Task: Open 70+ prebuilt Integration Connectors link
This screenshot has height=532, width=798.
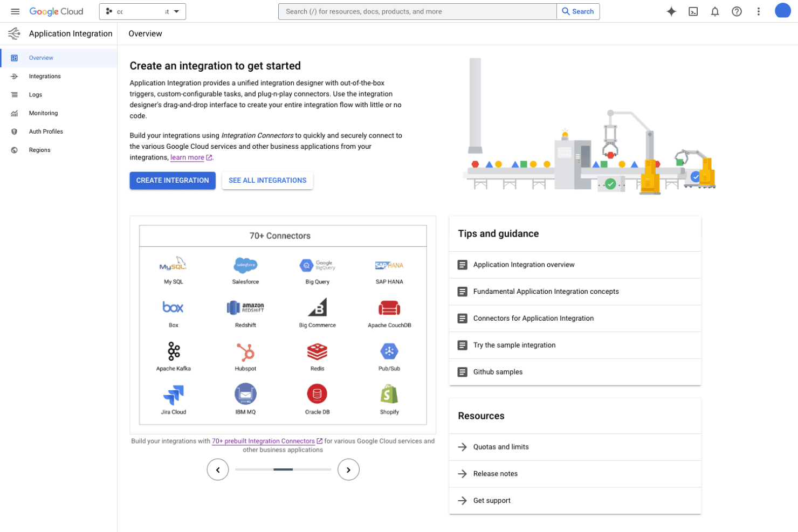Action: (x=267, y=441)
